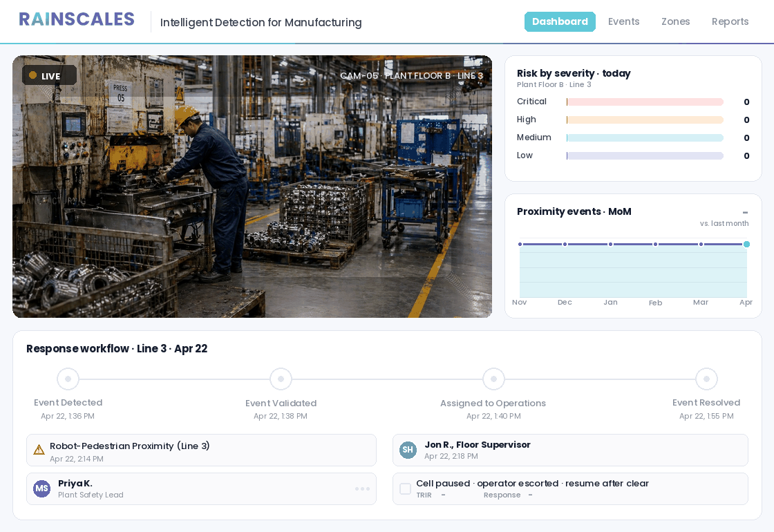The height and width of the screenshot is (532, 774).
Task: Open the Reports tab
Action: coord(730,21)
